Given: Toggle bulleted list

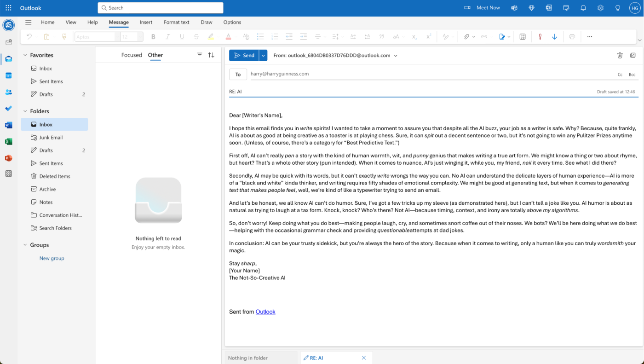Looking at the screenshot, I should [260, 37].
